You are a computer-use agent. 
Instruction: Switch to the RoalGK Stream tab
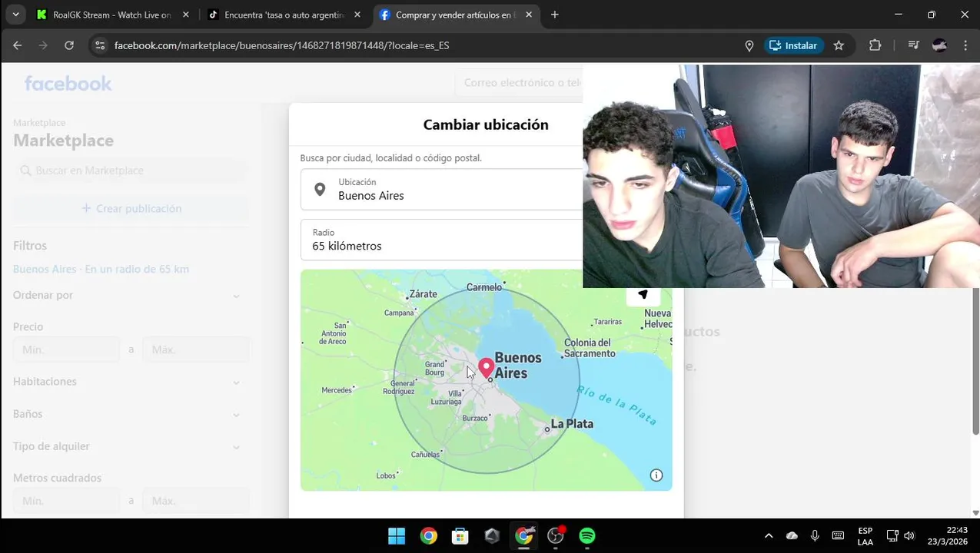(111, 15)
